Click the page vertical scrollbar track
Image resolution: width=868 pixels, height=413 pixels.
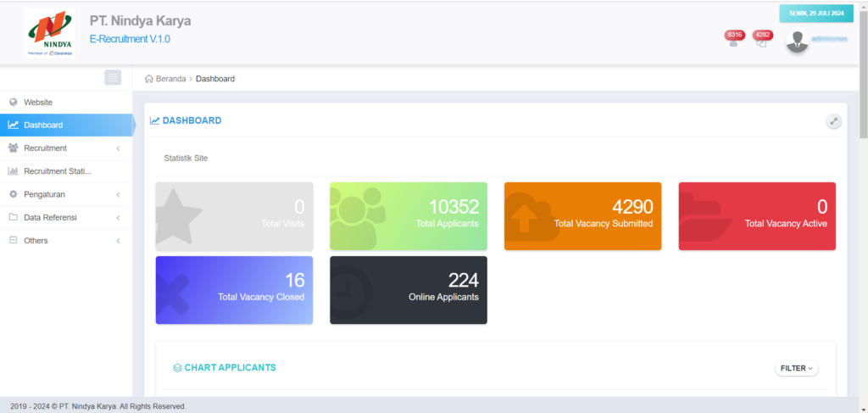pyautogui.click(x=863, y=254)
